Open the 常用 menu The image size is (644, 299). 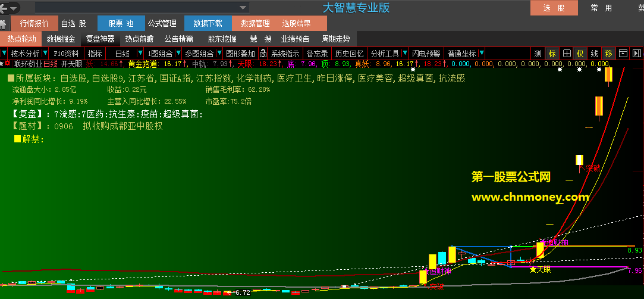pyautogui.click(x=601, y=8)
